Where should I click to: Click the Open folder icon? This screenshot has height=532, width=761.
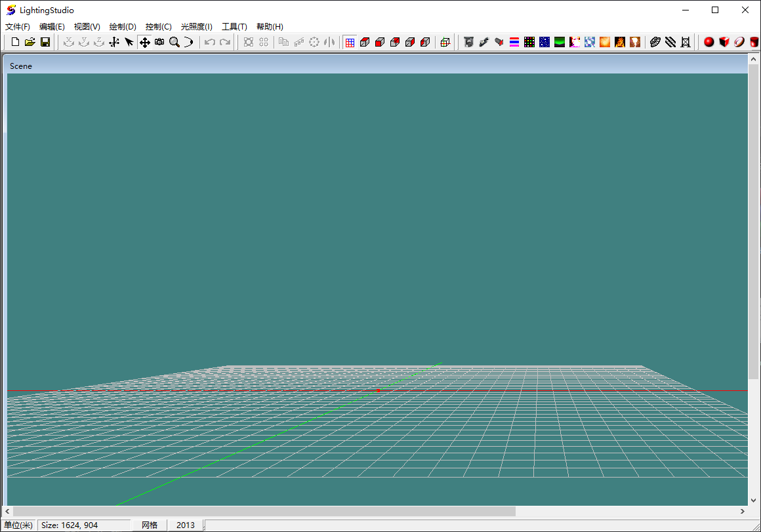[x=30, y=42]
